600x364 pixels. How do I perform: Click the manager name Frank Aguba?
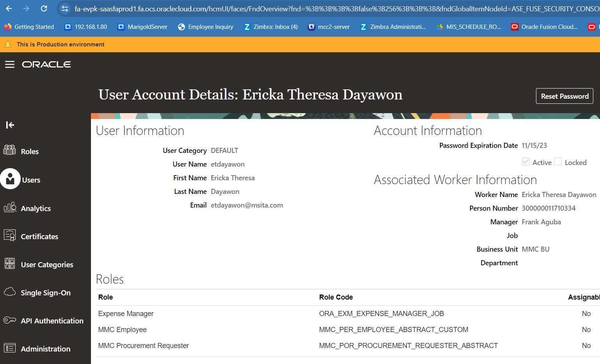point(541,222)
